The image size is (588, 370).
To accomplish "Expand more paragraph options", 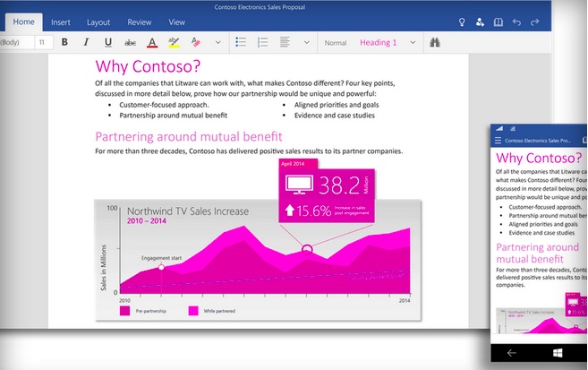I will coord(306,42).
